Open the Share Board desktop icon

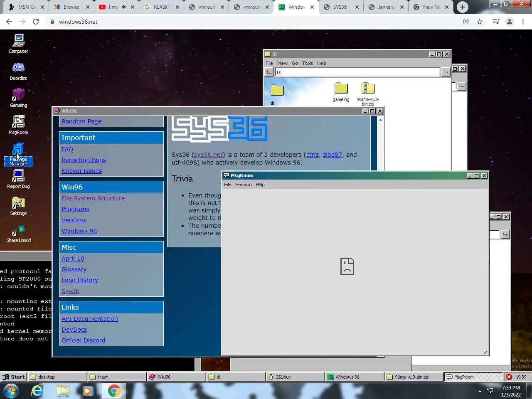(18, 233)
